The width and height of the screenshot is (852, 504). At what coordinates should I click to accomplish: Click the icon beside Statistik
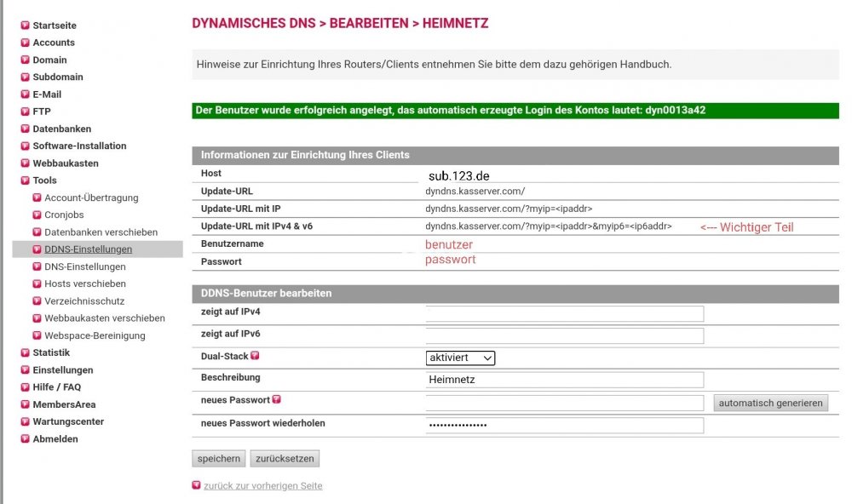[x=25, y=352]
